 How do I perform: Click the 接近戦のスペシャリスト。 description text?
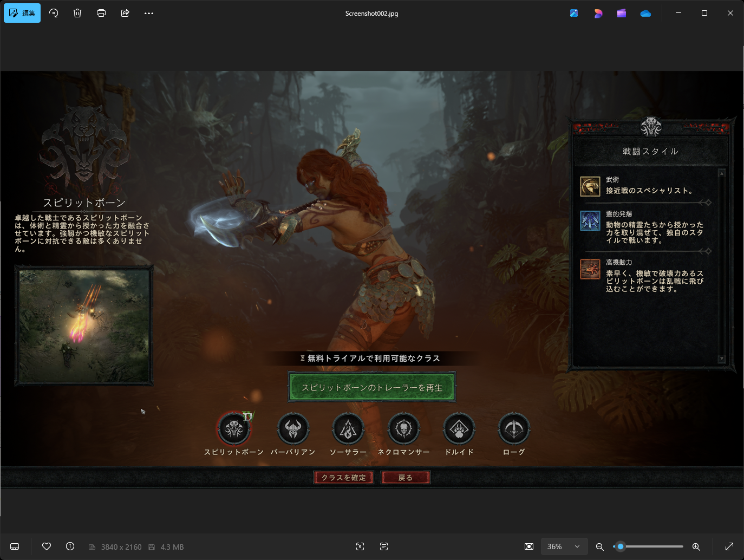tap(649, 191)
